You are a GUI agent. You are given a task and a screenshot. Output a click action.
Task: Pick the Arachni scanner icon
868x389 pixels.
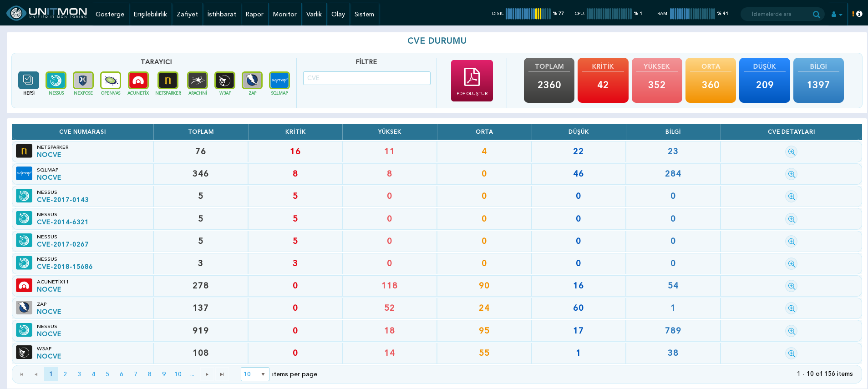point(198,81)
